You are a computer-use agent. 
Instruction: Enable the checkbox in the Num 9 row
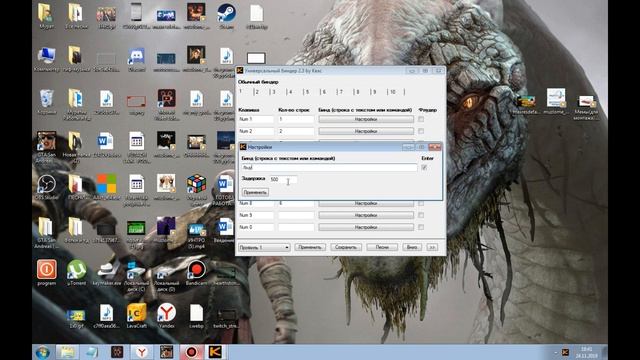point(421,215)
